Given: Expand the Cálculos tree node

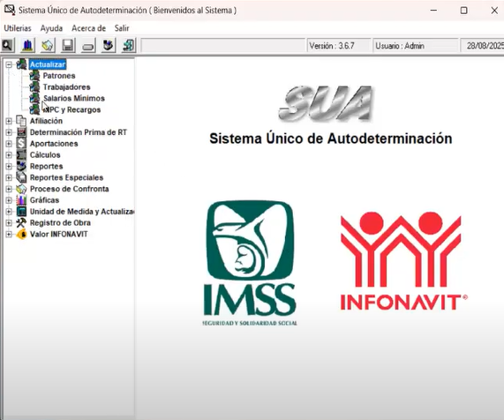Looking at the screenshot, I should (x=9, y=155).
